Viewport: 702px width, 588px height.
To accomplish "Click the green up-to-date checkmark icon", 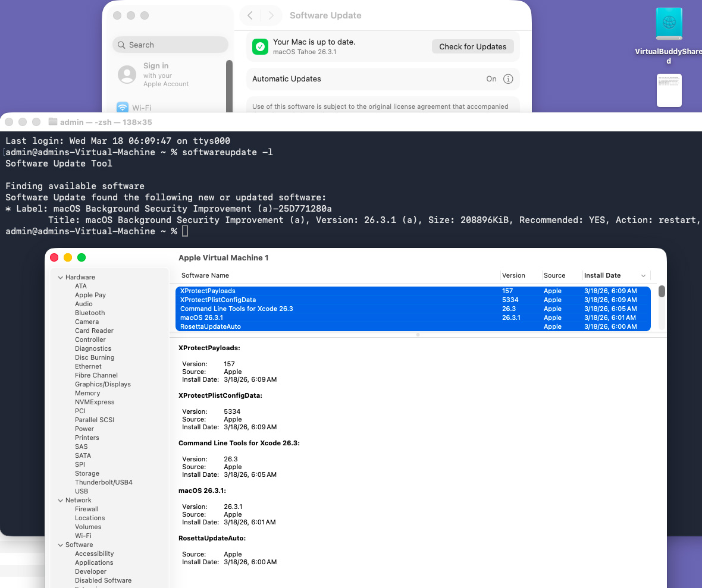I will [260, 46].
